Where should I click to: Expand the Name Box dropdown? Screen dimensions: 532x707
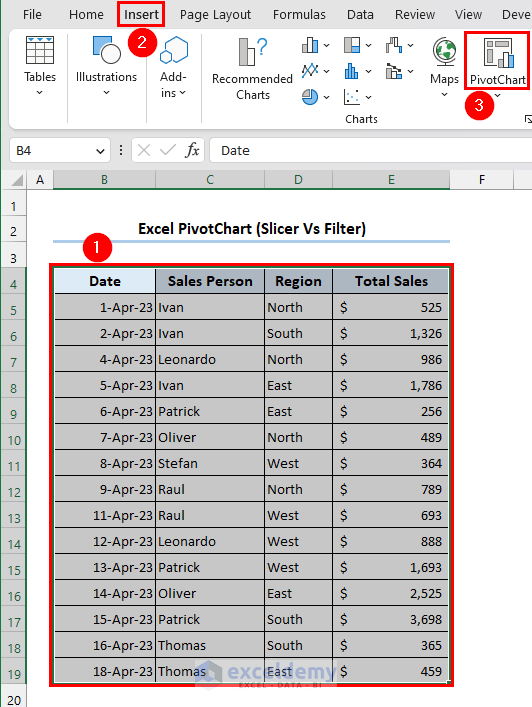pos(100,151)
